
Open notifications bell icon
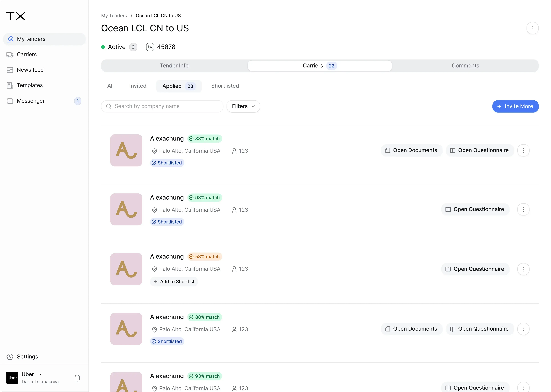point(77,378)
